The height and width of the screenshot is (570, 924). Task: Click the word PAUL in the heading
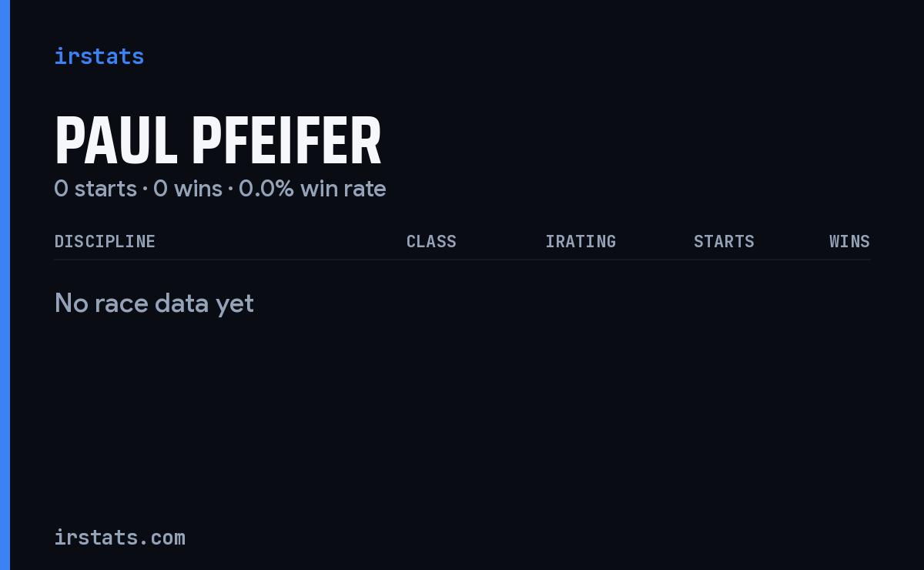(x=115, y=142)
